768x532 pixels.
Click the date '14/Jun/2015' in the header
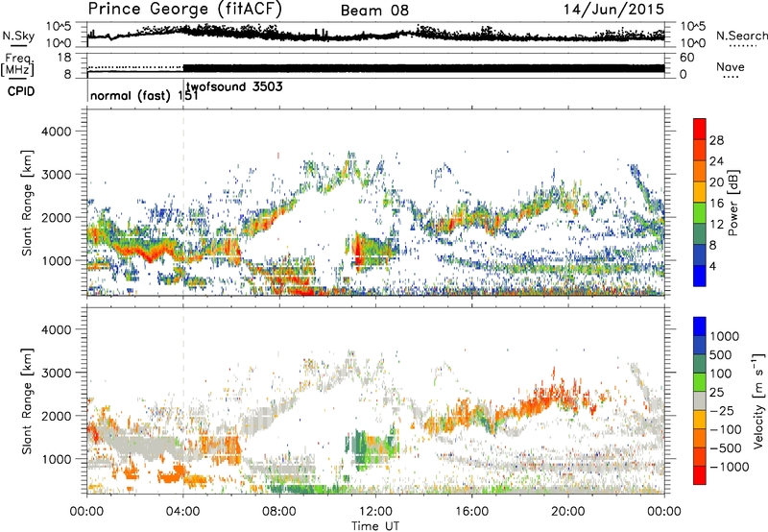click(613, 10)
